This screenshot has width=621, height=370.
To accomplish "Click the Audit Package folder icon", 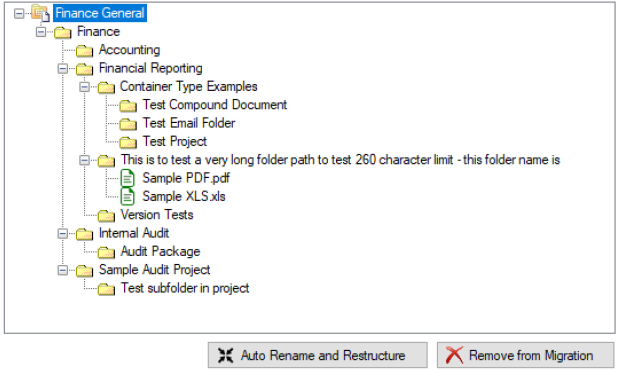I will pos(106,252).
